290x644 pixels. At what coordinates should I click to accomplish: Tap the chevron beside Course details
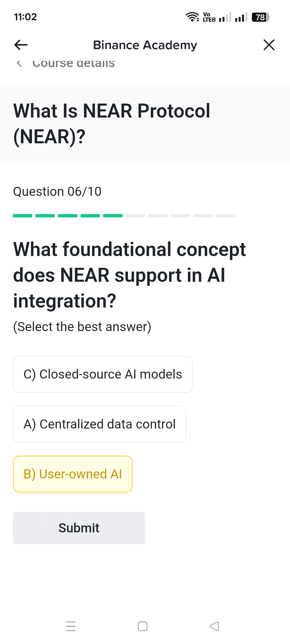point(19,64)
